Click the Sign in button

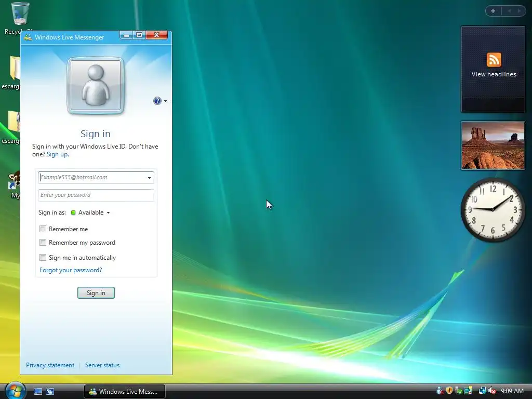[x=96, y=293]
